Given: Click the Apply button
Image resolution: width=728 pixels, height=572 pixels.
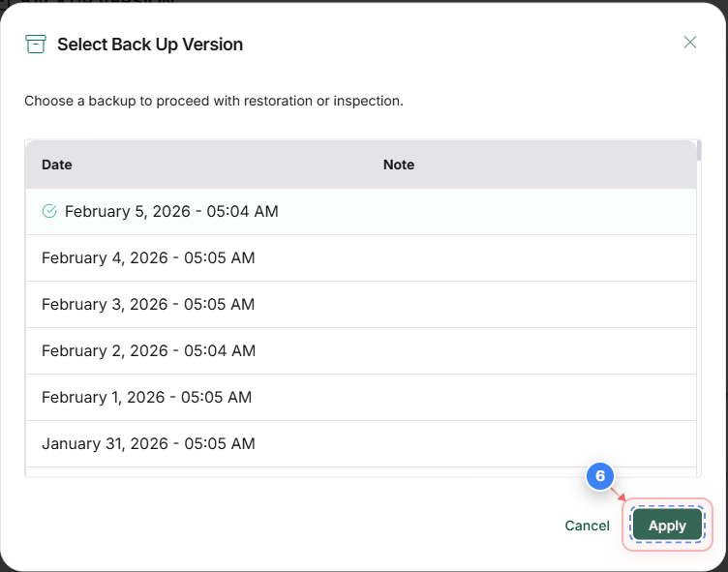Looking at the screenshot, I should [x=667, y=525].
